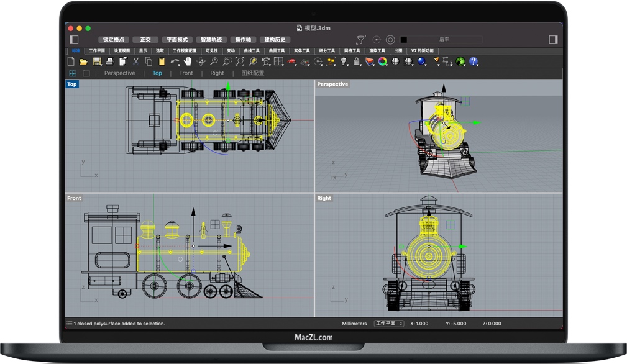Click the Save file icon
The height and width of the screenshot is (364, 627).
click(x=97, y=61)
